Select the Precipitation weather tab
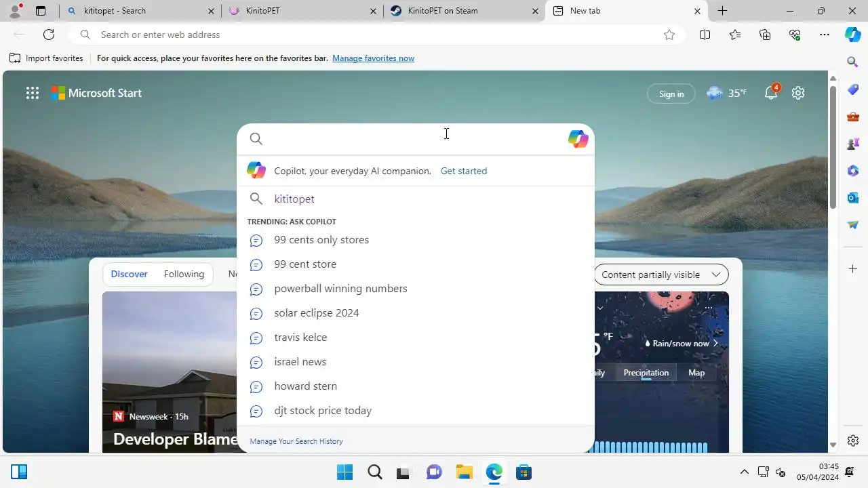This screenshot has height=488, width=868. click(x=646, y=373)
